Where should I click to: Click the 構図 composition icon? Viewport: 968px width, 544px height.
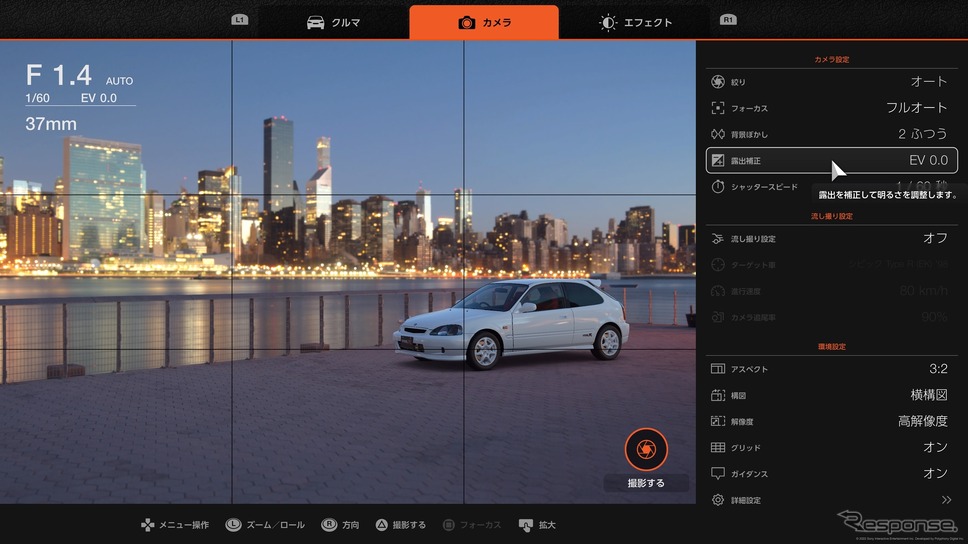click(x=717, y=395)
